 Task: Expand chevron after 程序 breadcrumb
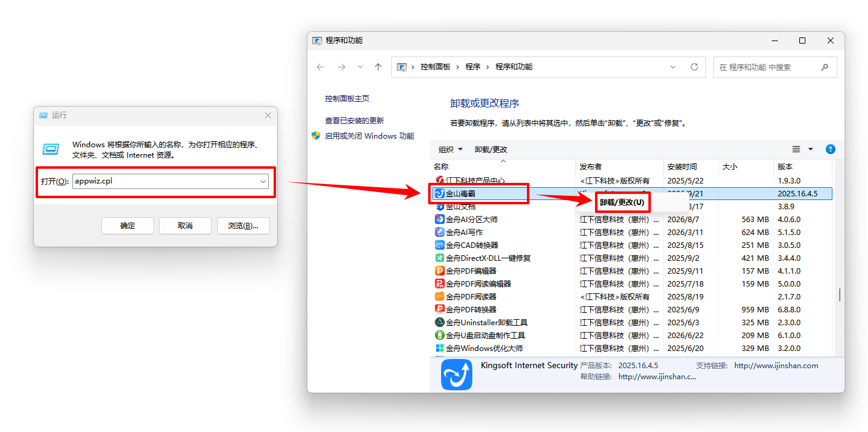[x=488, y=67]
